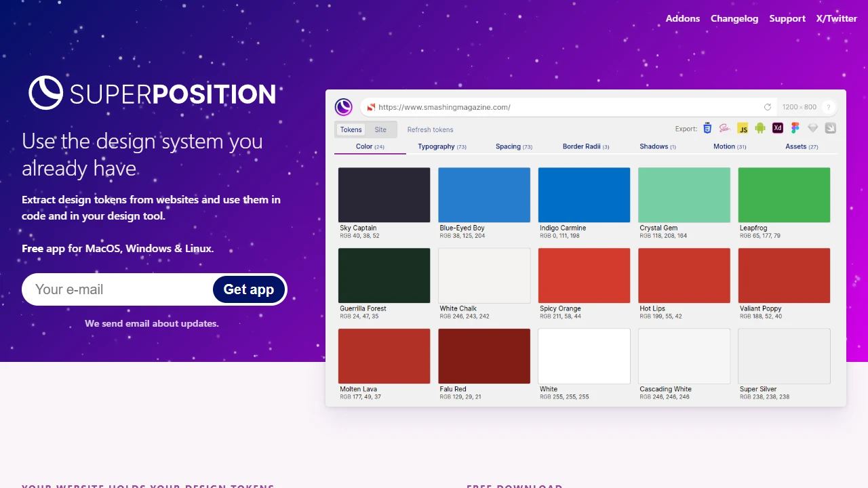Select the JavaScript export icon

point(743,128)
